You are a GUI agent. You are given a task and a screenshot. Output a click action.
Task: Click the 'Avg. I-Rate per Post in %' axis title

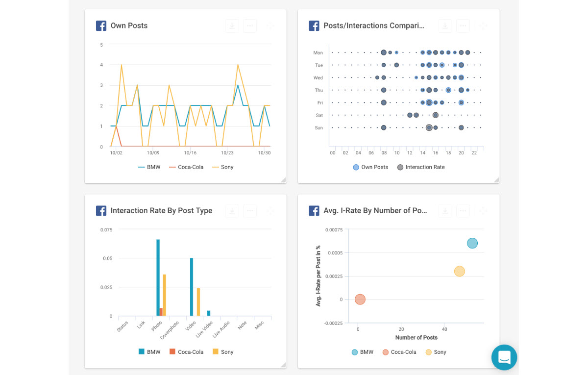pos(318,276)
